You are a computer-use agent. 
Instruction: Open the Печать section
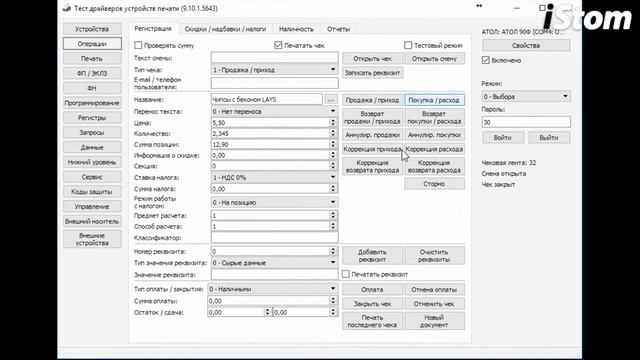coord(92,58)
